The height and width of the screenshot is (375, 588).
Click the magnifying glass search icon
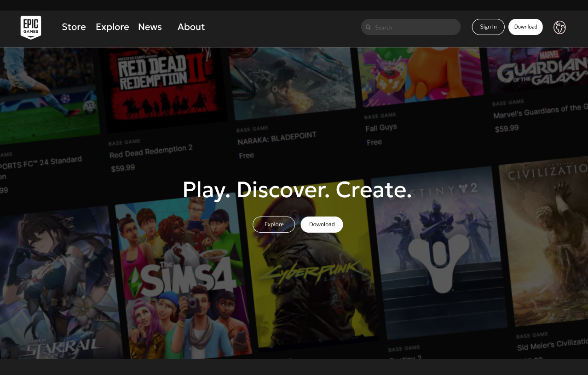point(368,28)
